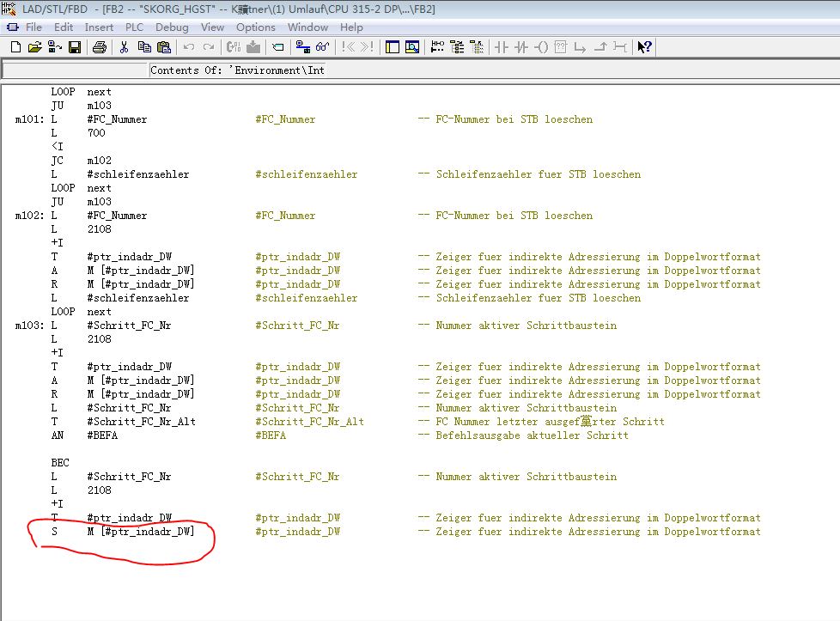Open the Edit menu
The width and height of the screenshot is (840, 621).
64,27
